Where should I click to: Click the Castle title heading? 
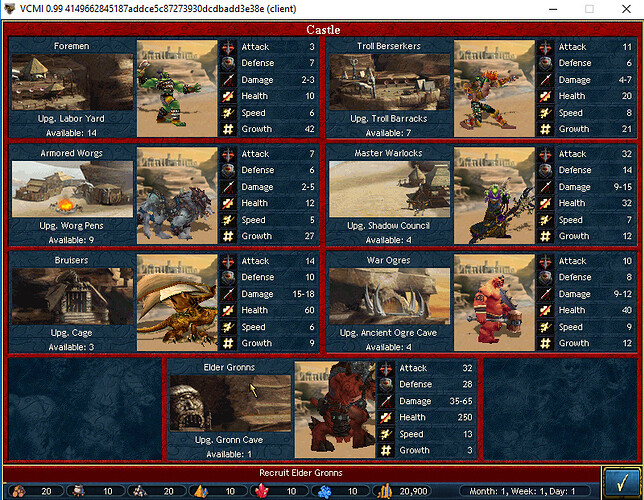click(323, 30)
